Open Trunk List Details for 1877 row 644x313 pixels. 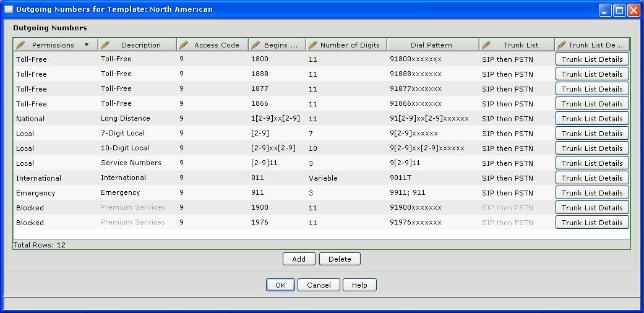click(592, 88)
